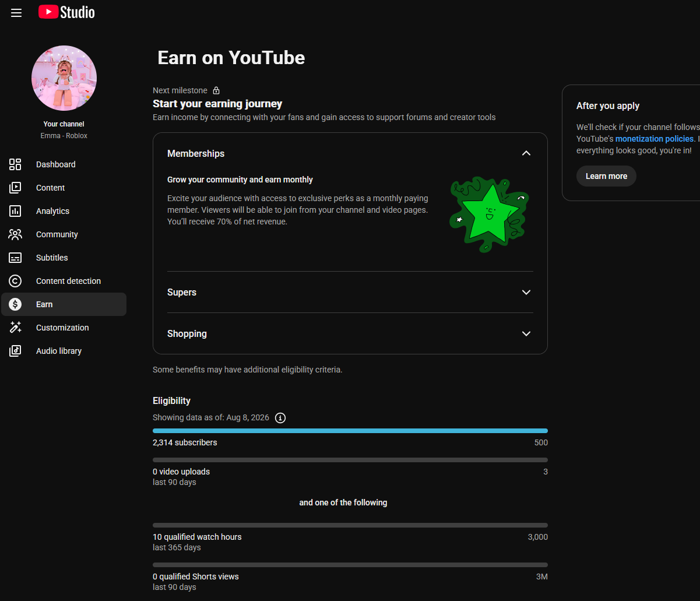700x601 pixels.
Task: Click the Customization magic wand icon
Action: (15, 328)
